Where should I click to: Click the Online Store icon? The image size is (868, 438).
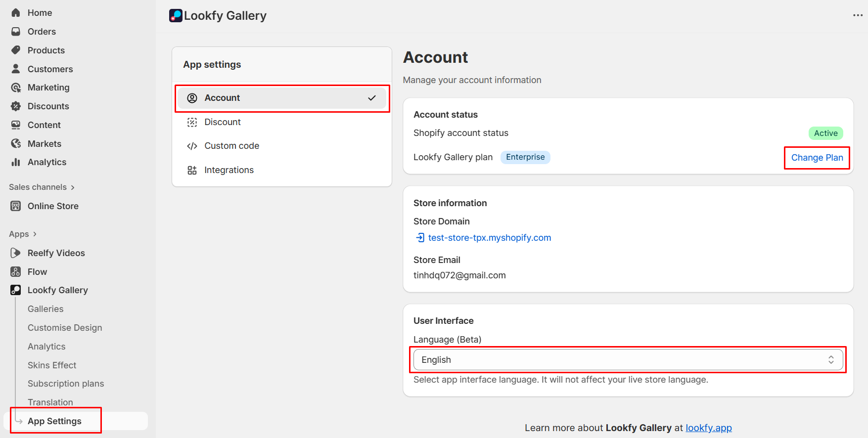[x=16, y=206]
